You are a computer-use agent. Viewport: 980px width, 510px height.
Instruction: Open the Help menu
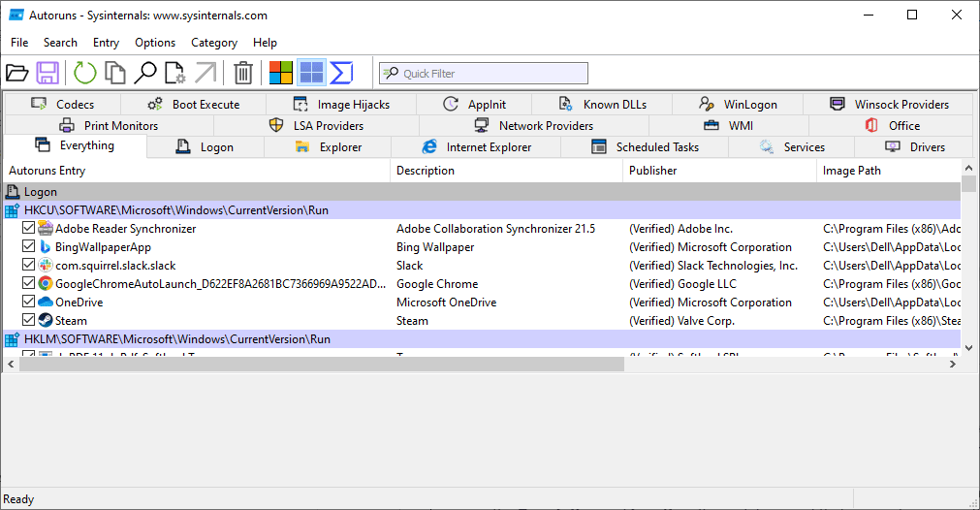click(x=265, y=43)
